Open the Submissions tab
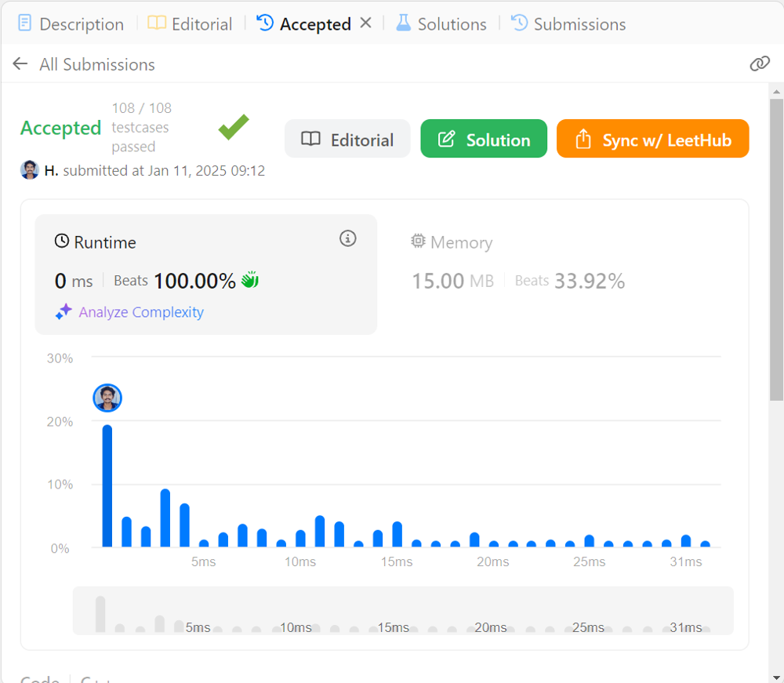This screenshot has height=683, width=784. (x=568, y=24)
